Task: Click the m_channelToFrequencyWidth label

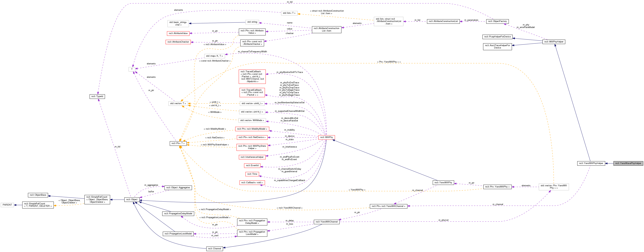Action: 252,51
